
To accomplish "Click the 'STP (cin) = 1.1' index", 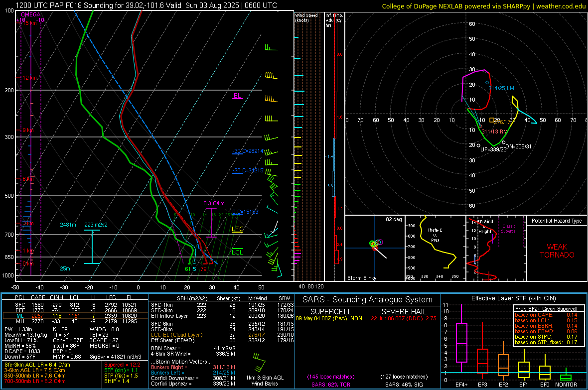I will pos(121,370).
